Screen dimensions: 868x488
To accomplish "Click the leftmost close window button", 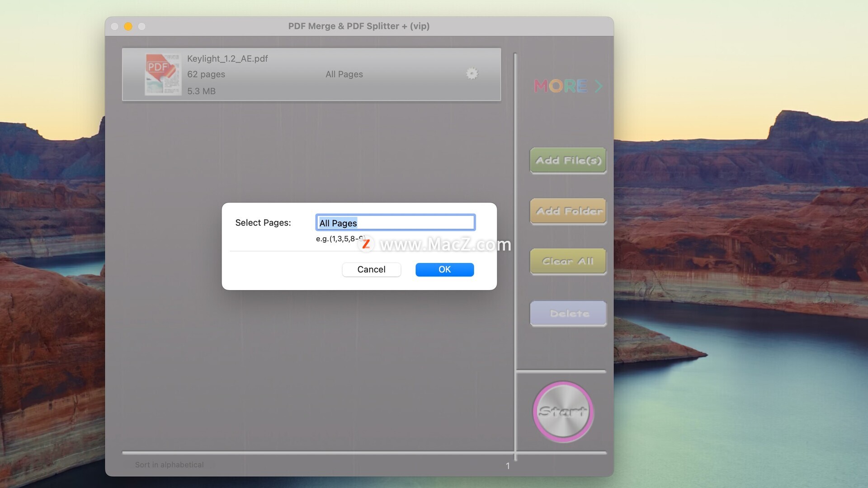I will 115,26.
